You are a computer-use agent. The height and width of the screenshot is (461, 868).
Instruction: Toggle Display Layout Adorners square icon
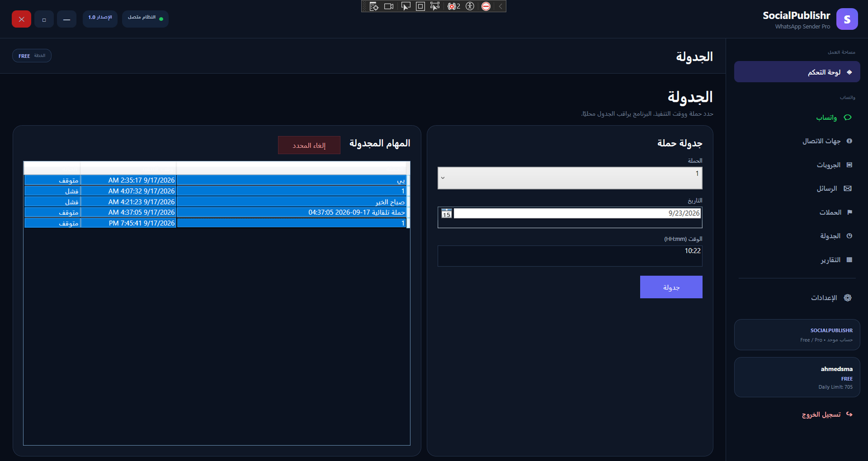click(420, 7)
